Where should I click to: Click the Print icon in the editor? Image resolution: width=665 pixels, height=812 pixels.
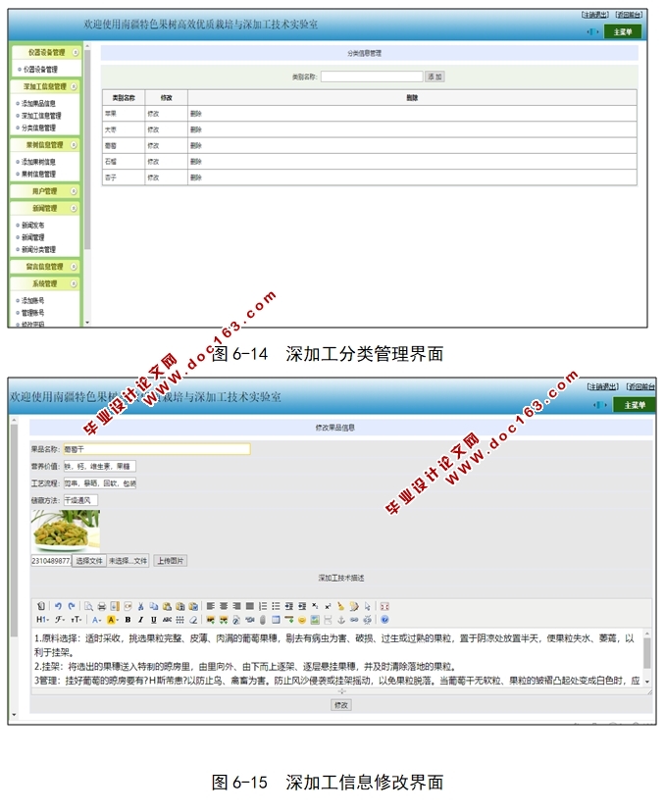(x=101, y=606)
